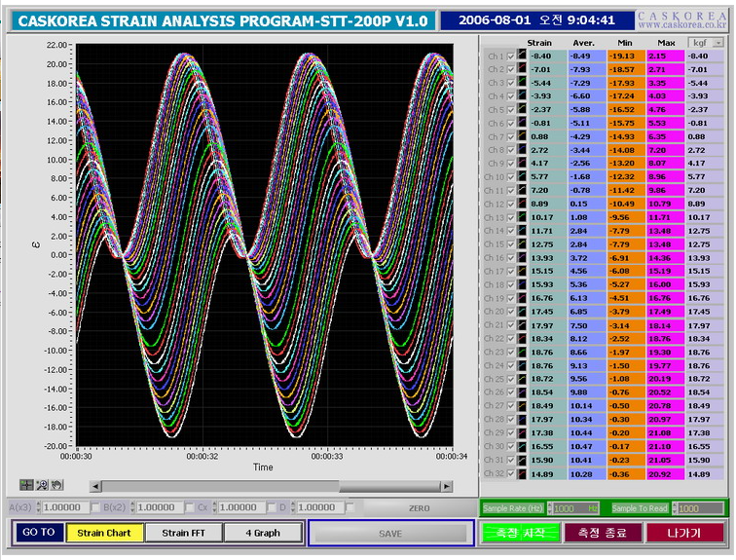Open the Ch 5 plot style icon
Image resolution: width=736 pixels, height=560 pixels.
tap(522, 109)
